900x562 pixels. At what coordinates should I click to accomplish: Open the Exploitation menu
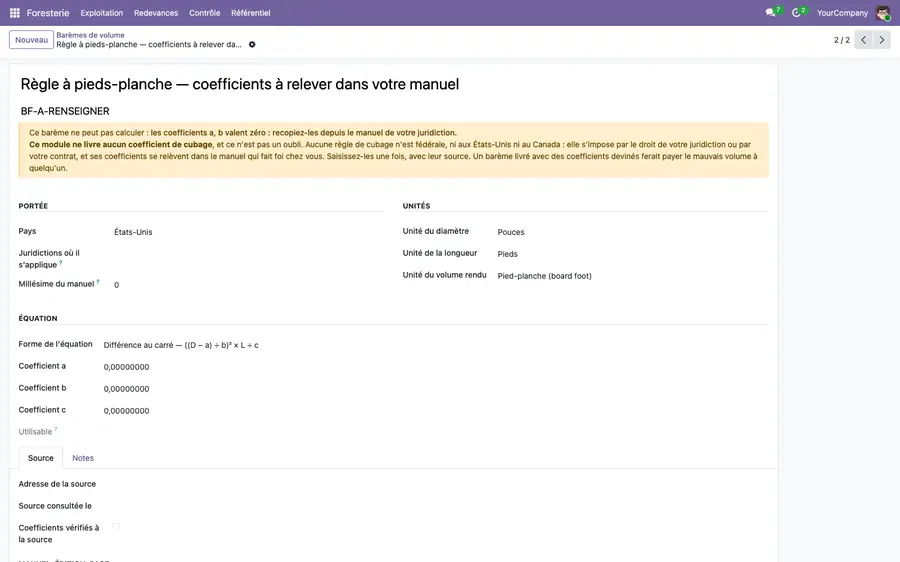click(x=102, y=13)
